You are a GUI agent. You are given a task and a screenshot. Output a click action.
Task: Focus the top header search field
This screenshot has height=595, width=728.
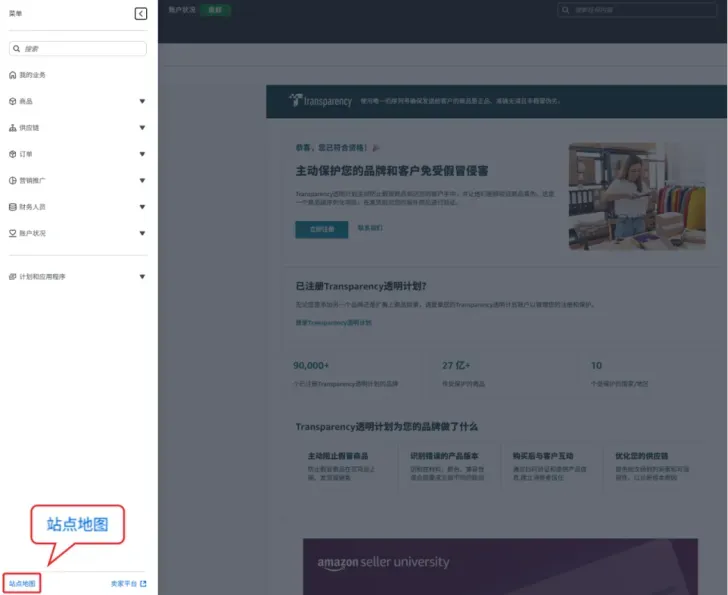[637, 10]
